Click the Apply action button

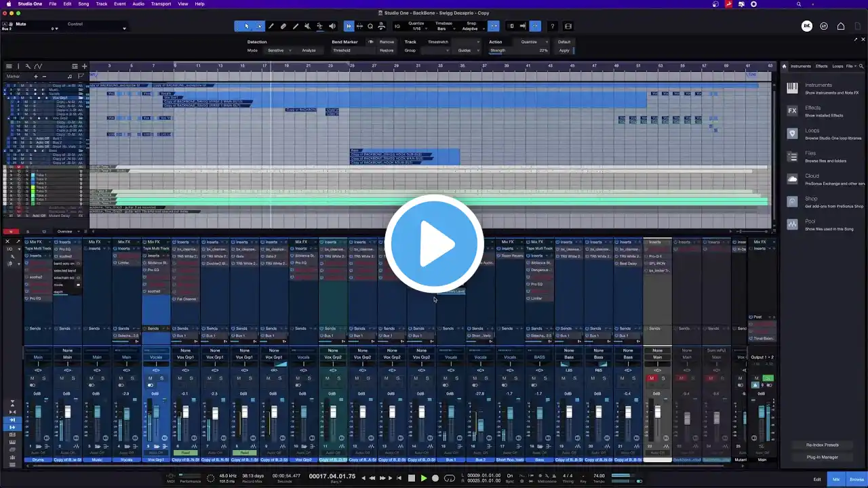pos(564,50)
